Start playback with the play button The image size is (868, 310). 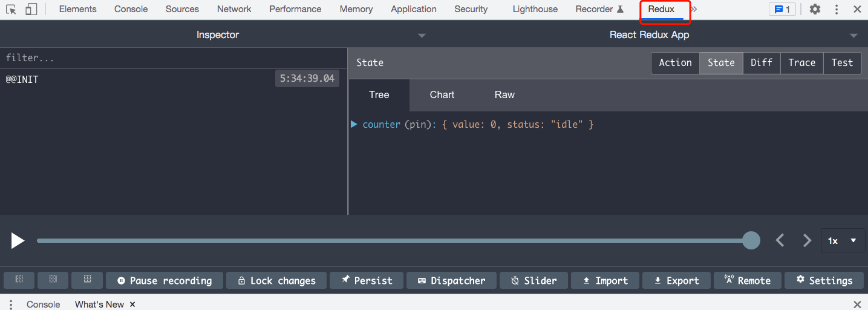(18, 240)
